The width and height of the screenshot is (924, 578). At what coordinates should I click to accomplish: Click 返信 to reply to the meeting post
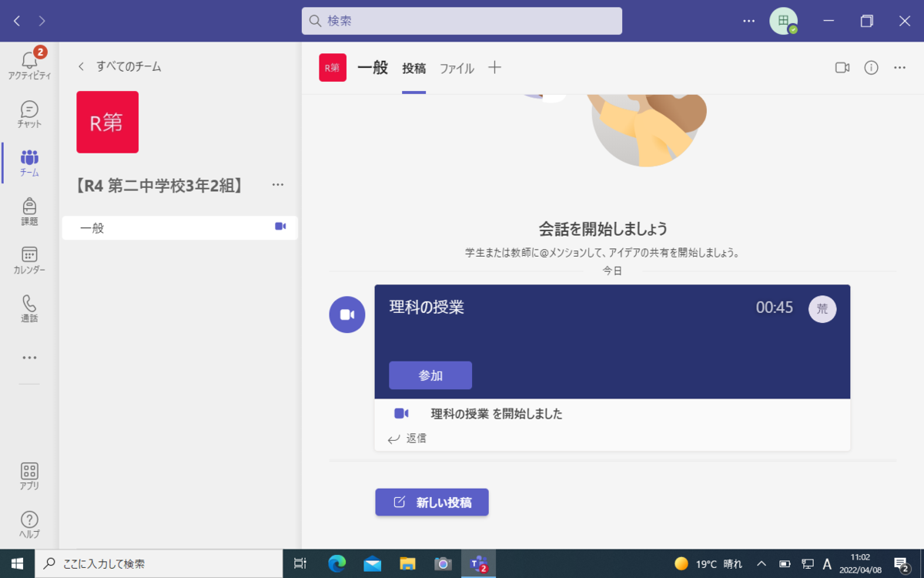tap(408, 439)
